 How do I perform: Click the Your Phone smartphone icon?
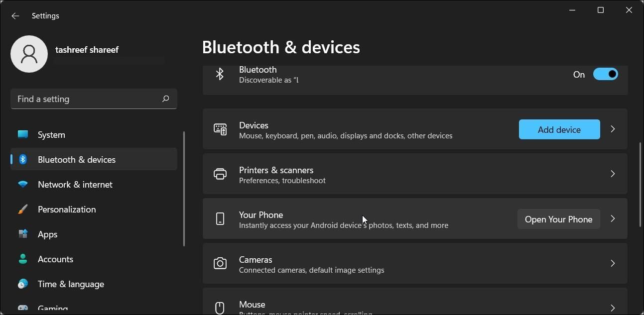(x=220, y=219)
